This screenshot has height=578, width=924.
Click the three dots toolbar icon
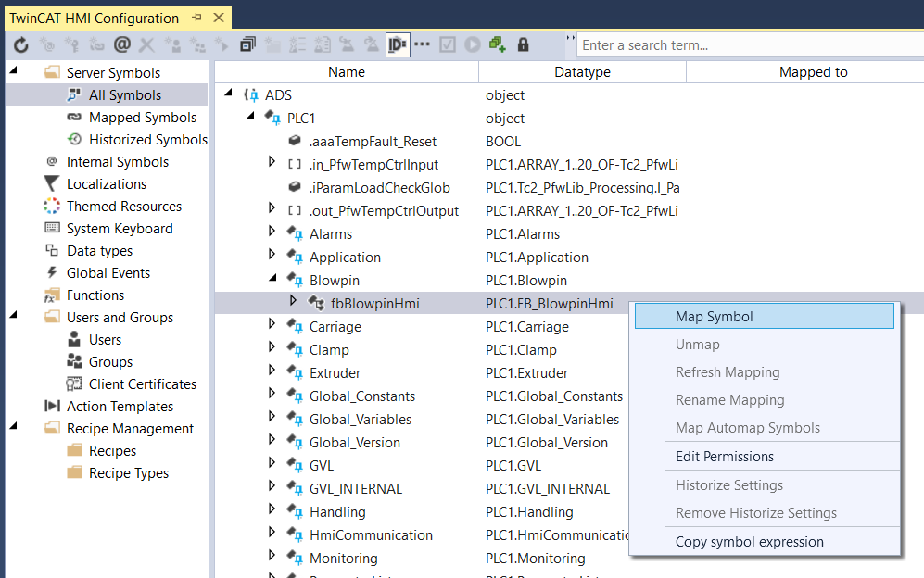click(x=422, y=44)
